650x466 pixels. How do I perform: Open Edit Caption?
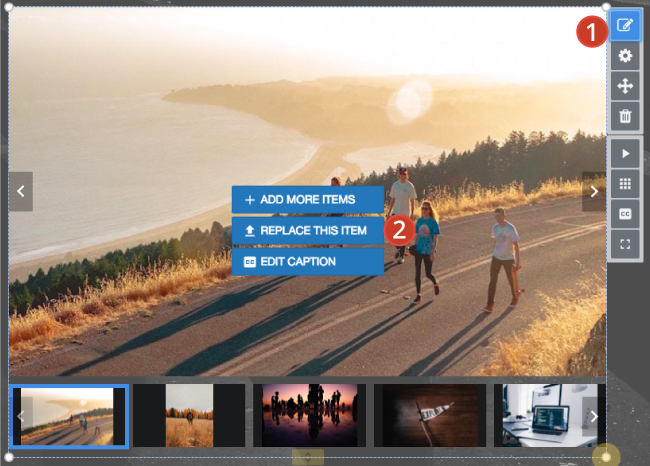307,261
